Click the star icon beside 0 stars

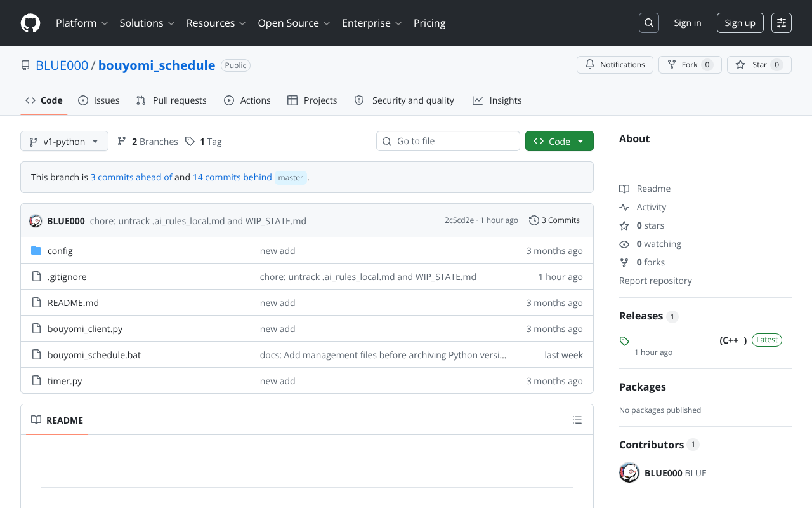point(624,225)
